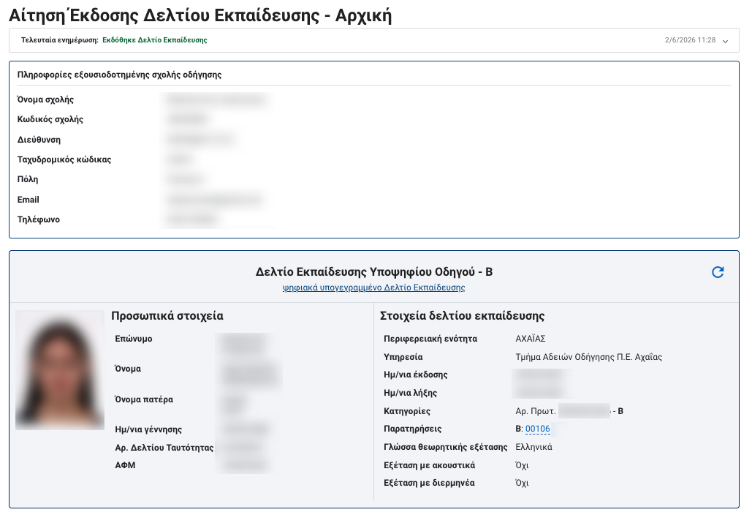Click the Παρατηρήσεις label

[412, 429]
